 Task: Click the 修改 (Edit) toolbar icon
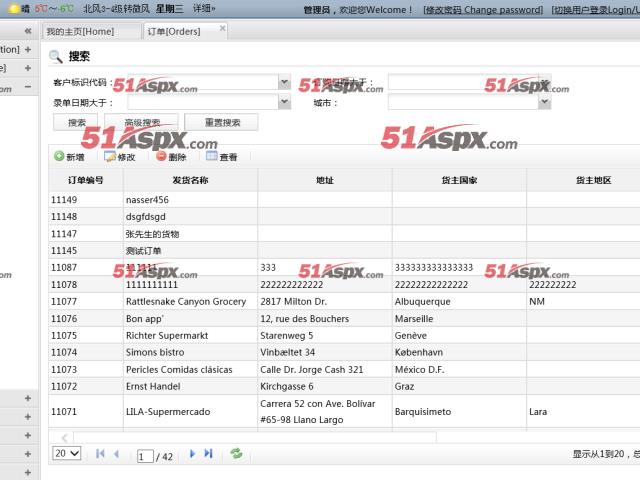109,157
